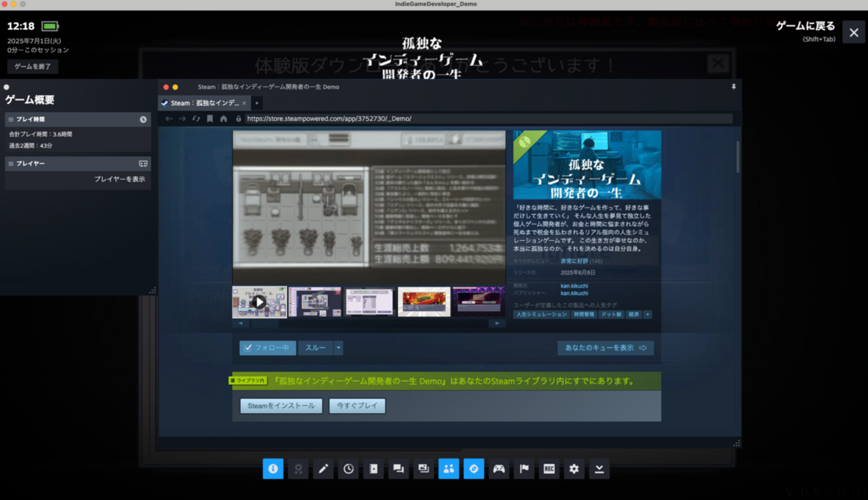Click the kan.kikuchi developer link
Image resolution: width=868 pixels, height=500 pixels.
(574, 286)
